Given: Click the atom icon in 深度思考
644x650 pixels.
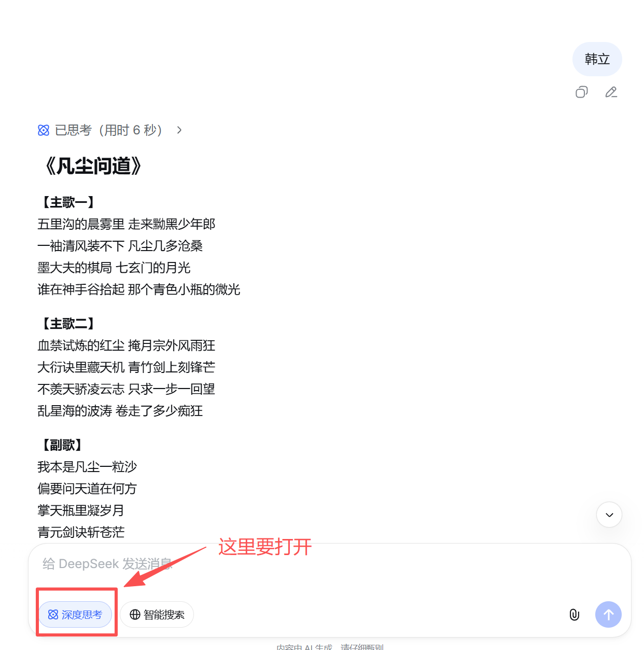Looking at the screenshot, I should click(53, 615).
